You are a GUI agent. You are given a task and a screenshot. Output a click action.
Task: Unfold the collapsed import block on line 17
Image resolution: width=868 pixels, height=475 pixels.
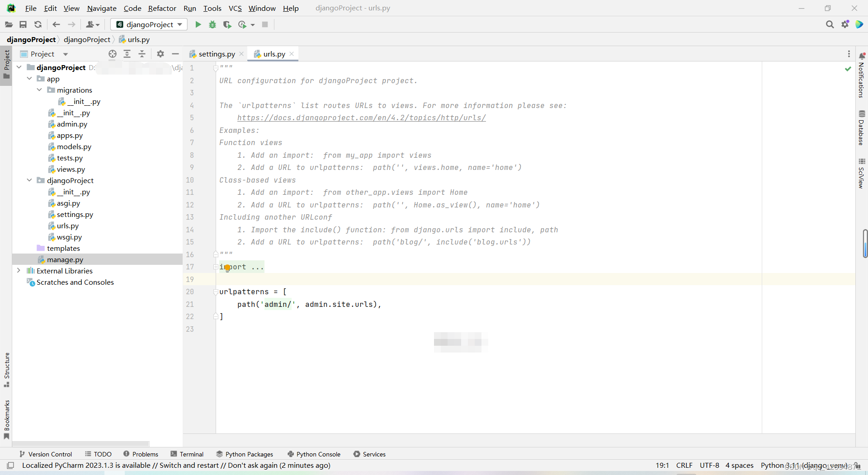pyautogui.click(x=216, y=267)
